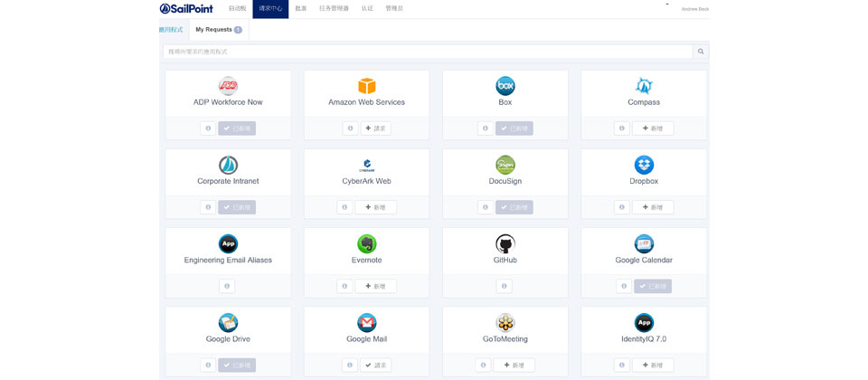Click 請求 button under Amazon Web Services
This screenshot has height=380, width=868.
tap(376, 128)
